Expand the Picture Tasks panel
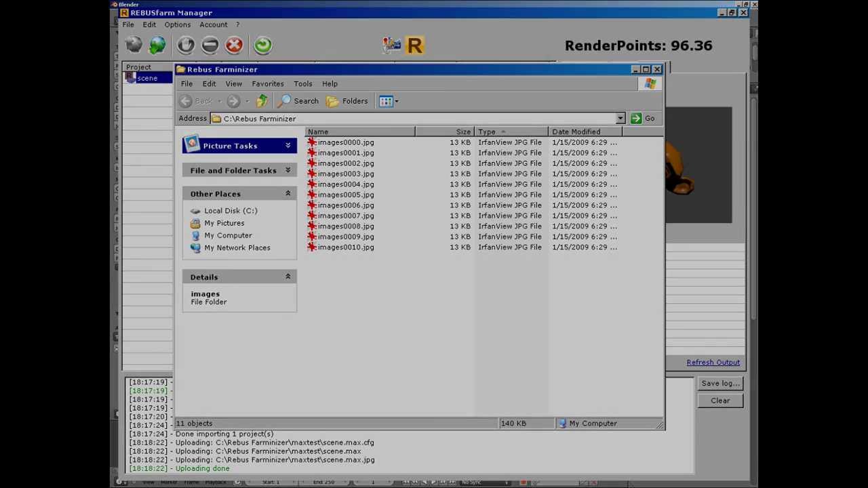The height and width of the screenshot is (488, 868). pos(288,146)
